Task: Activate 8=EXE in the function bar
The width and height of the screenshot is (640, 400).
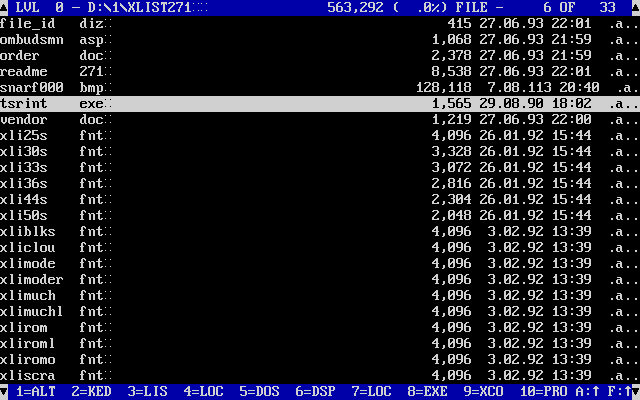Action: point(428,392)
